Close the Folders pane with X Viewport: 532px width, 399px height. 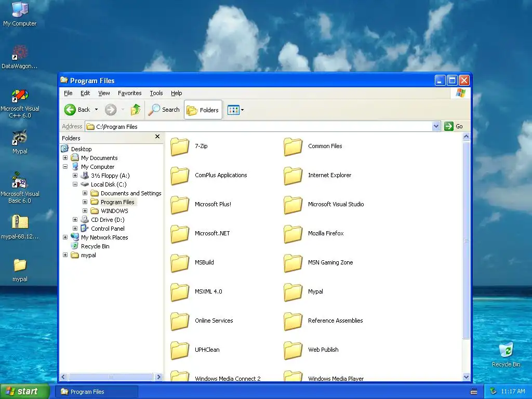point(157,137)
